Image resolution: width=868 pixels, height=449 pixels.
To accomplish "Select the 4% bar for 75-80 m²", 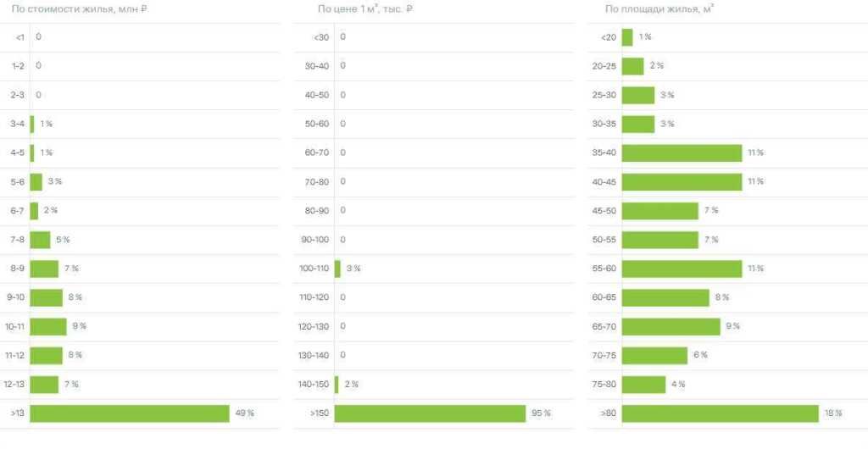I will pyautogui.click(x=643, y=384).
